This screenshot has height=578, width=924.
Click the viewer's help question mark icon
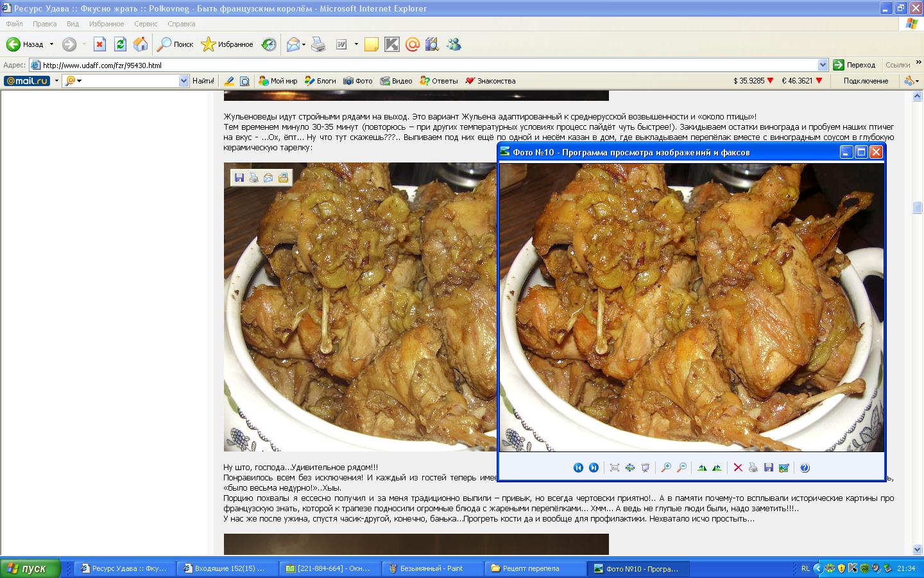[x=805, y=468]
